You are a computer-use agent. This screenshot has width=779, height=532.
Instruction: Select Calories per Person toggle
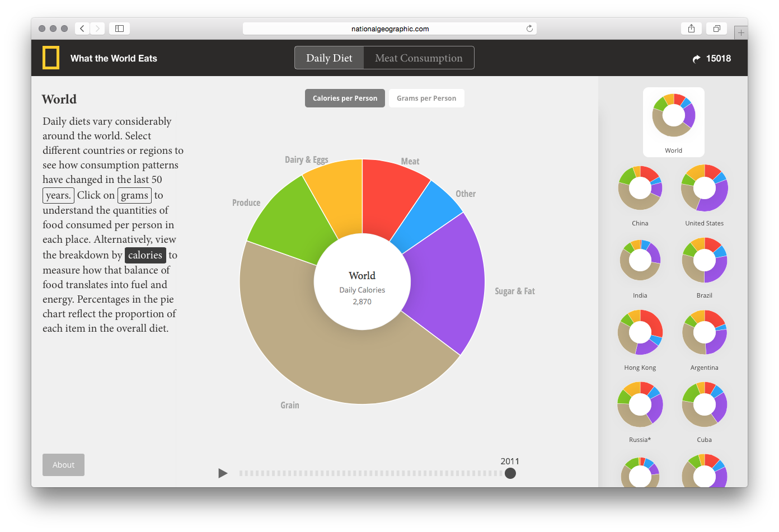pos(345,98)
